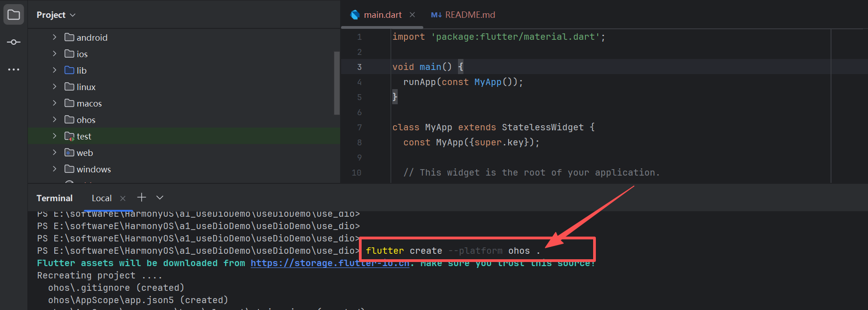Click 'ohos\AppScope\app.json5 (created)' line

tap(138, 300)
